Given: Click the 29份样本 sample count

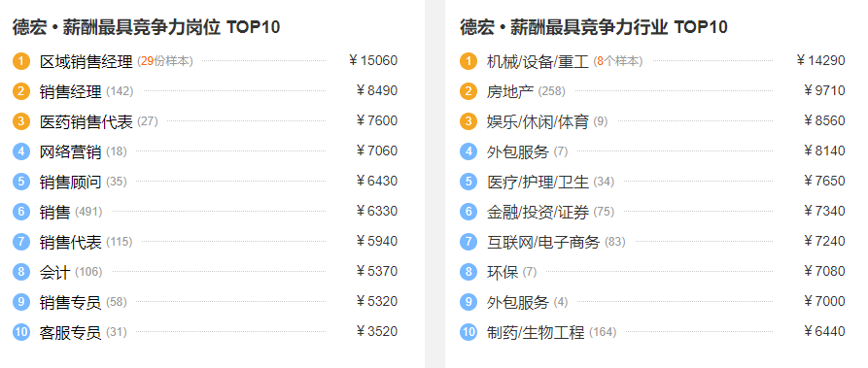Looking at the screenshot, I should [166, 61].
